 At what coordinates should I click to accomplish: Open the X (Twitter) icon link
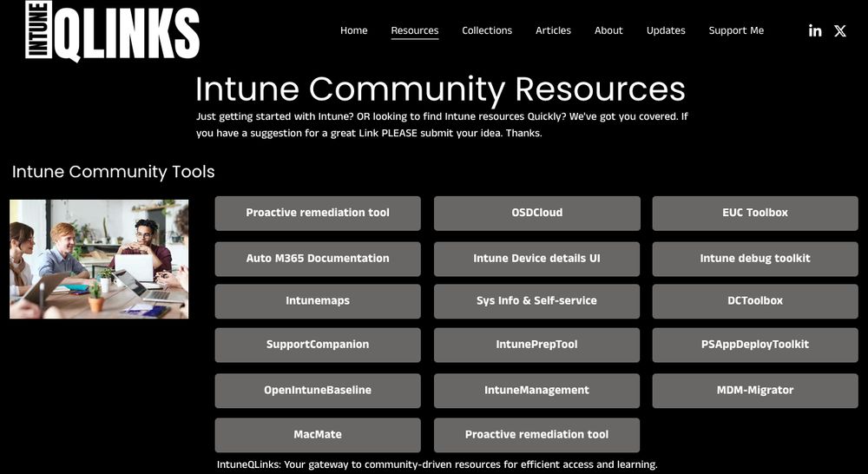coord(840,30)
